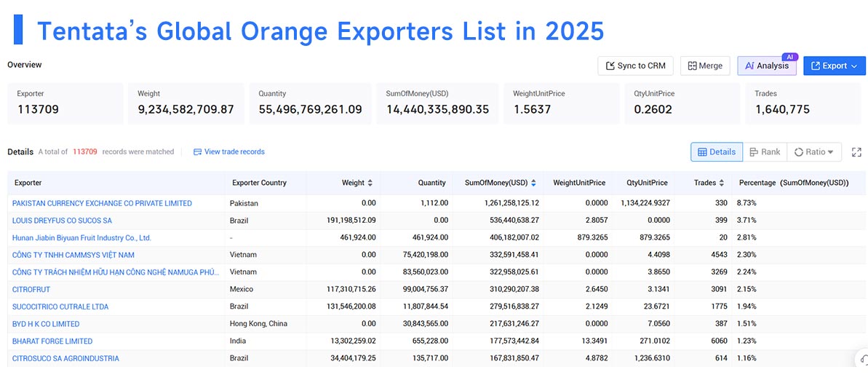Open exporter CÔNG TY TNHH CAMMSYS VIỆT NAM

[73, 255]
